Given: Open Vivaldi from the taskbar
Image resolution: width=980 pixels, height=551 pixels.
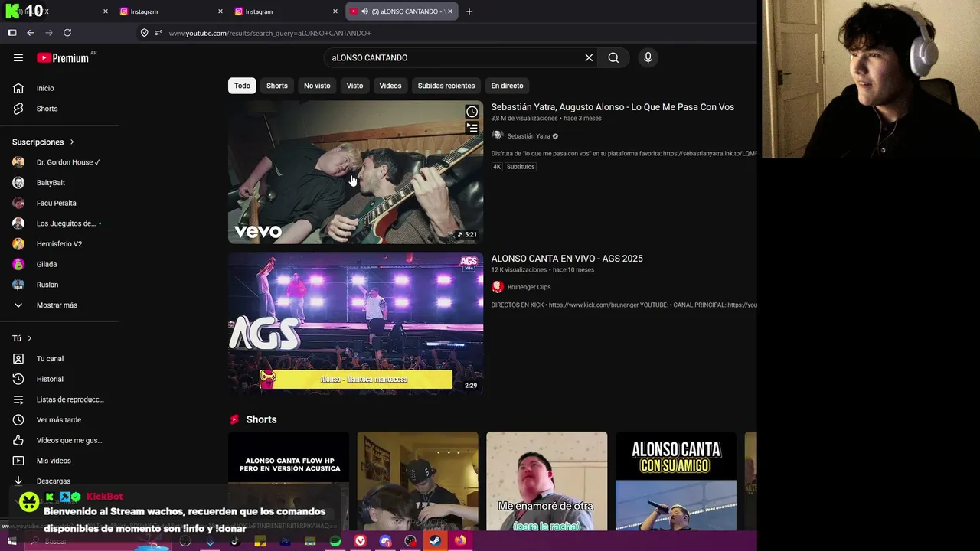Looking at the screenshot, I should pos(361,541).
